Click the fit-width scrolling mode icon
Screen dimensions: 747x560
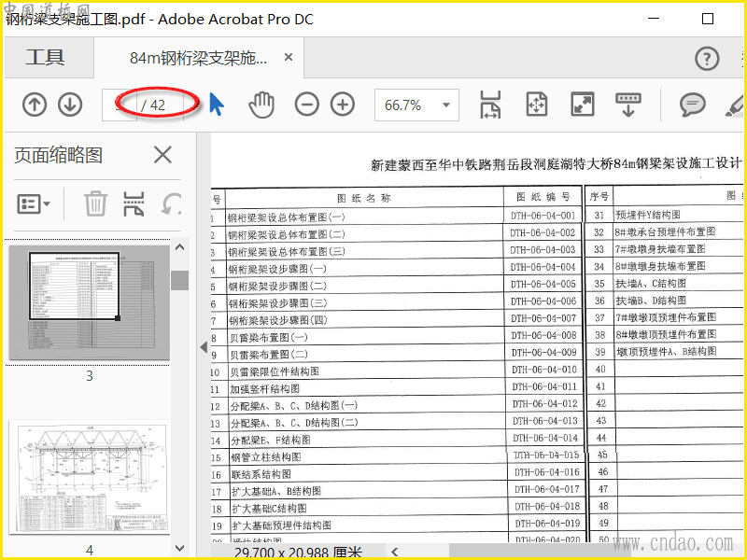(x=491, y=105)
